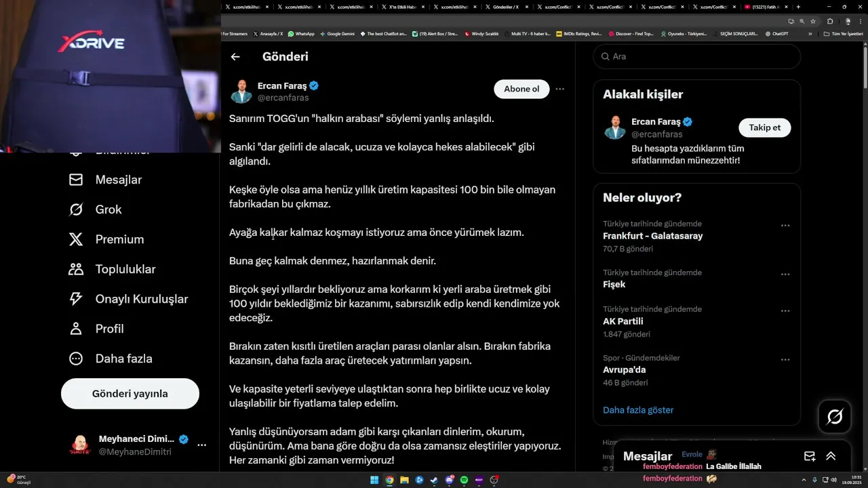Click the Gönderi yayınla button

(x=130, y=394)
